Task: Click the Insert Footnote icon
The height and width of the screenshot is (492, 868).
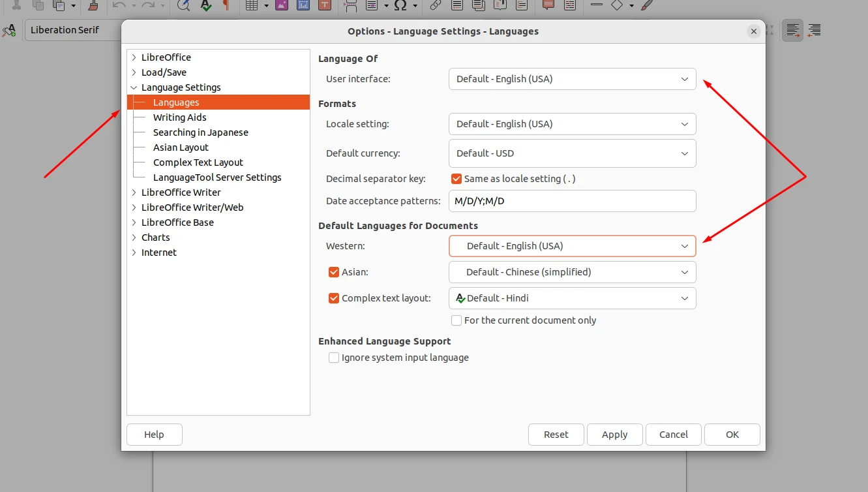Action: click(x=457, y=5)
